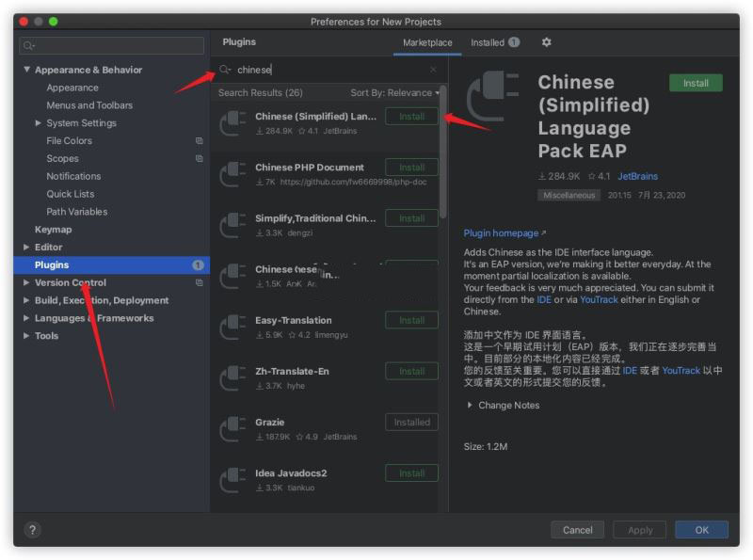Open Path Variables settings
Viewport: 753px width, 560px height.
[77, 212]
